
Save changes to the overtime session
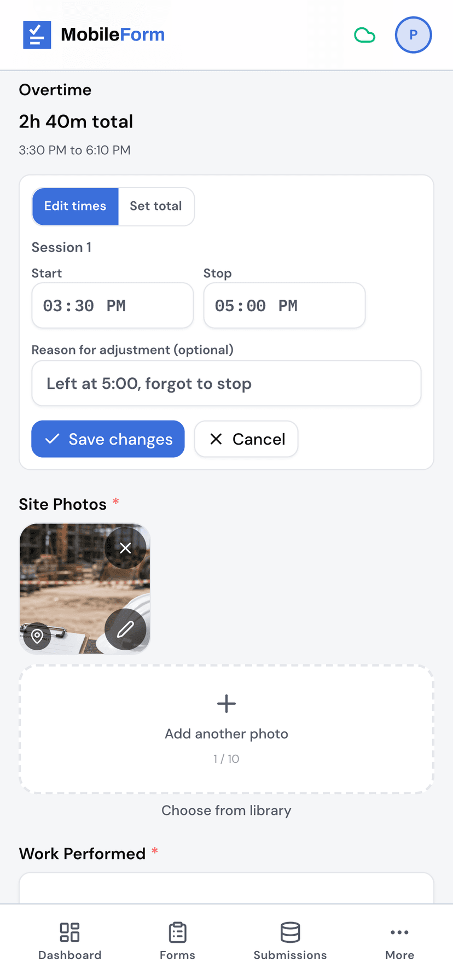(108, 439)
